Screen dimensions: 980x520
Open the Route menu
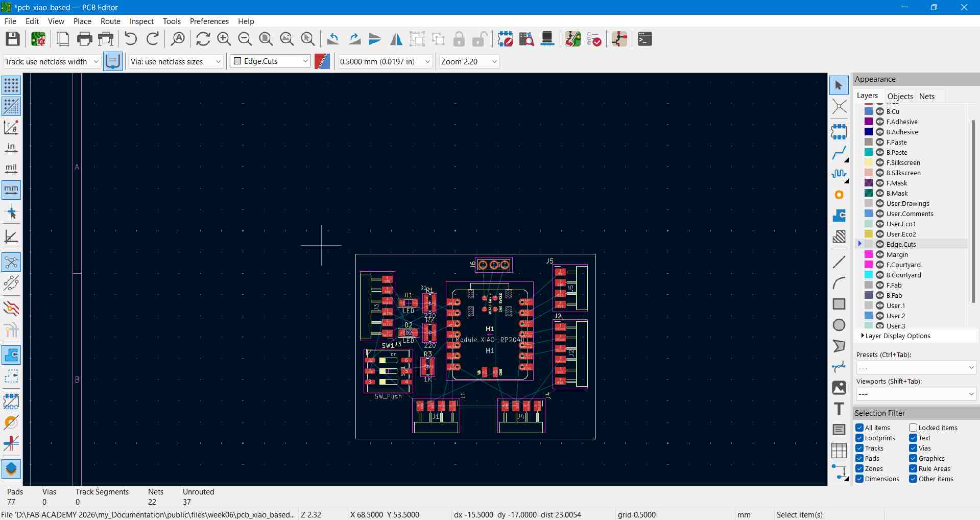coord(110,21)
